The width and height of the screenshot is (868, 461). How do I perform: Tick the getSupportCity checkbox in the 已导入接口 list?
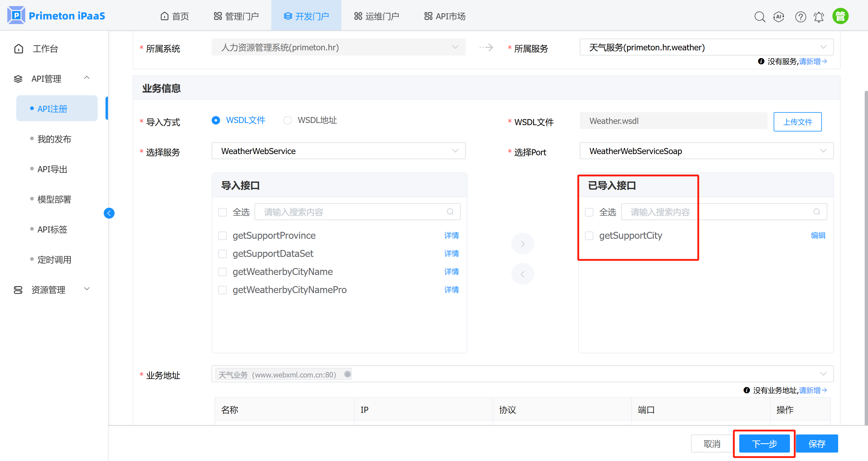click(589, 235)
